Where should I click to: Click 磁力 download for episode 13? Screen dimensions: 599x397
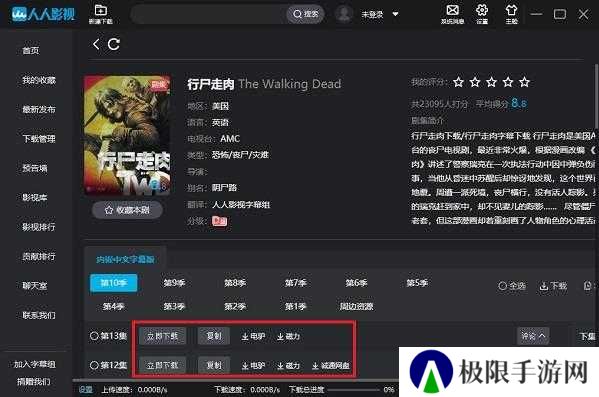click(288, 336)
